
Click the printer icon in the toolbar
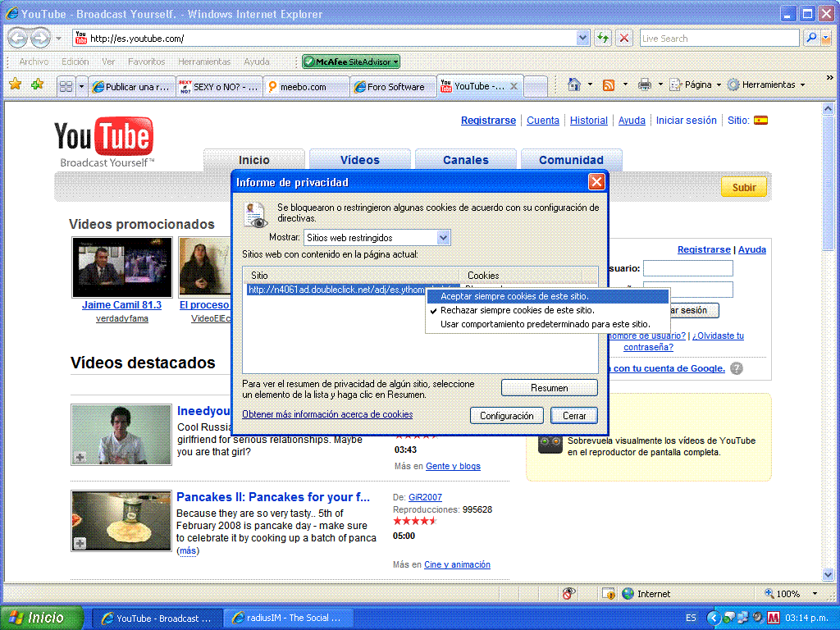point(645,84)
